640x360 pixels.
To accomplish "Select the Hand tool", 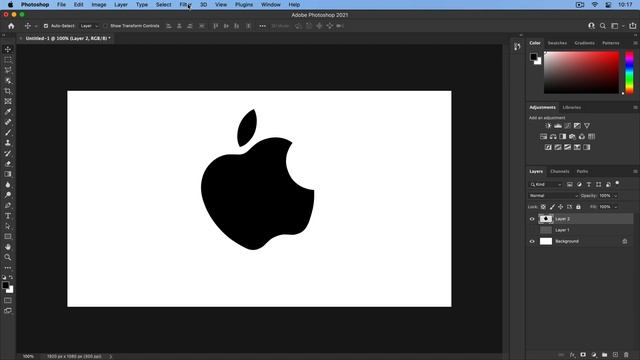I will [x=8, y=247].
